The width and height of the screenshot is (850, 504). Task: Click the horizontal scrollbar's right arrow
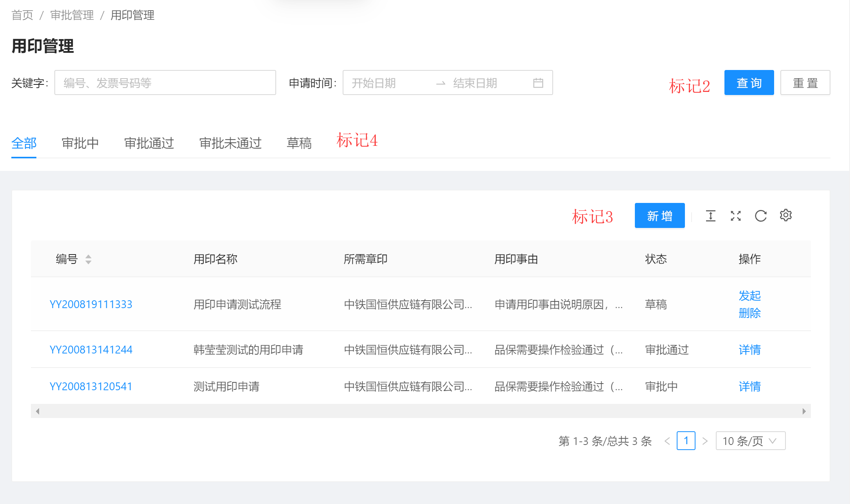pos(804,411)
